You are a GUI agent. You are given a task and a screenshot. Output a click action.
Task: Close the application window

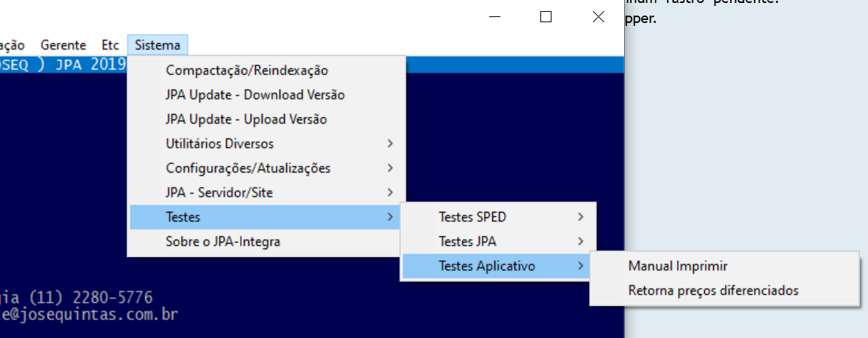click(598, 16)
